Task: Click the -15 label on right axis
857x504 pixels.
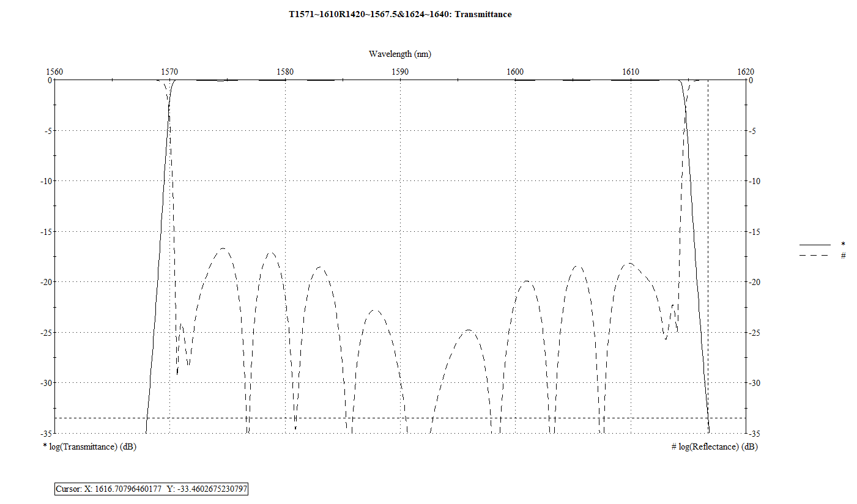Action: coord(755,231)
